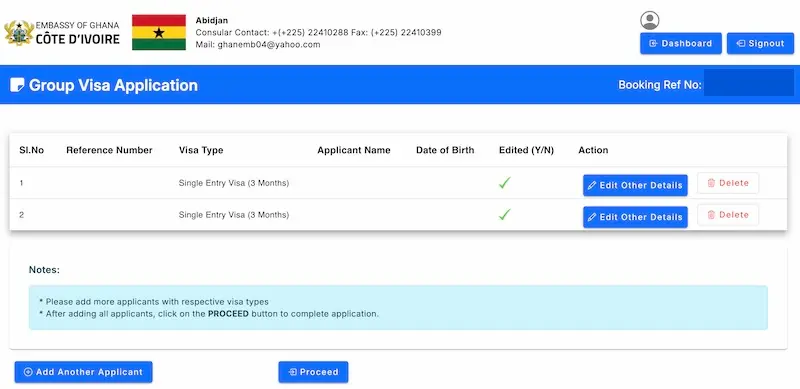Edit other details for applicant 2
This screenshot has height=389, width=800.
(x=635, y=217)
